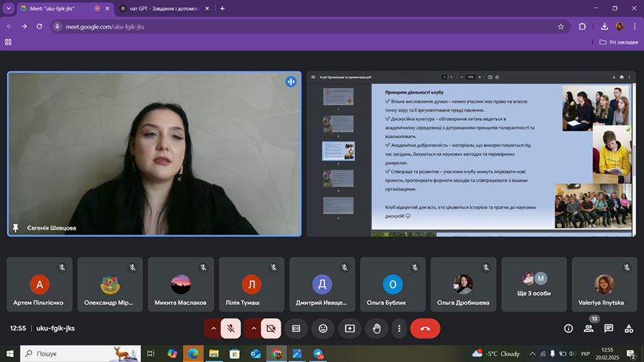Screen dimensions: 644x362
Task: Open the tab search dropdown arrow
Action: click(8, 8)
